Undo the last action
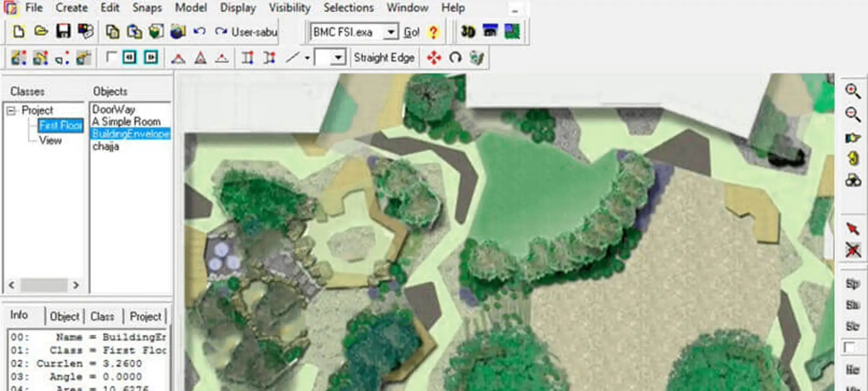 point(199,31)
